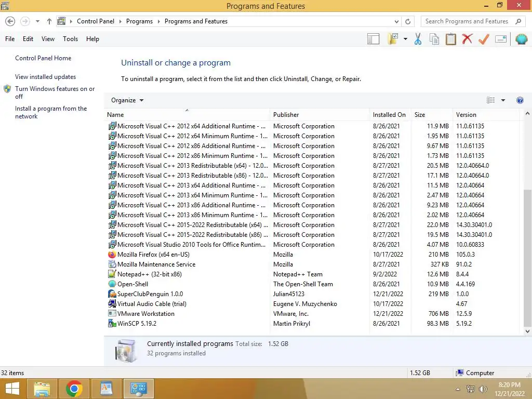Click Install a program from the network
This screenshot has width=532, height=399.
tap(51, 112)
